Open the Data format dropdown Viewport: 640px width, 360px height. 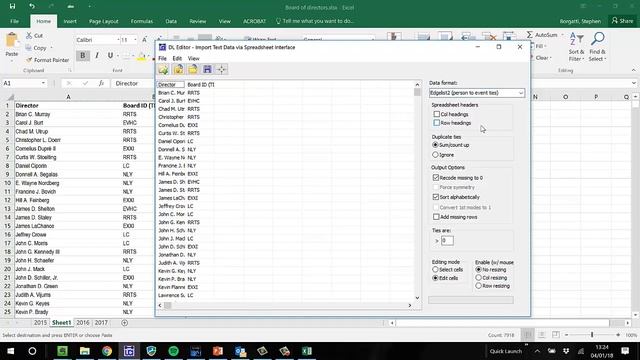click(x=520, y=93)
